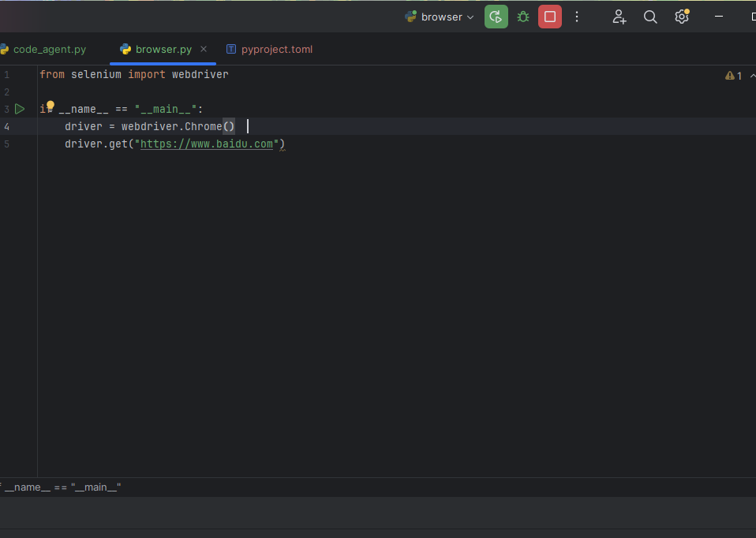
Task: Rerun the browser script
Action: [x=496, y=17]
